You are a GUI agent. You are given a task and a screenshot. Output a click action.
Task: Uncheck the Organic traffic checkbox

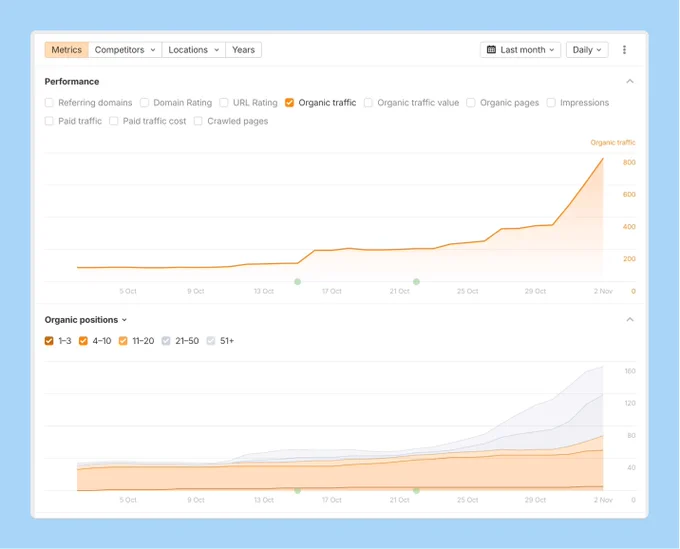(289, 103)
